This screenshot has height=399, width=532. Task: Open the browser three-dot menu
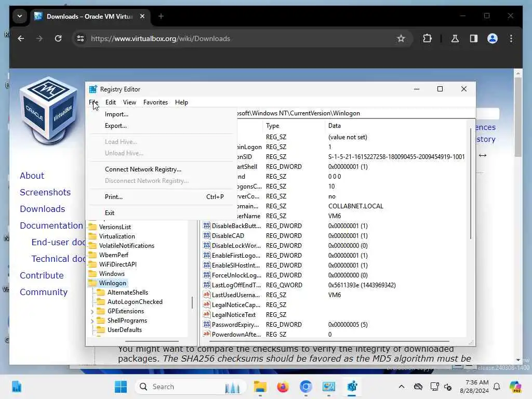click(x=511, y=38)
